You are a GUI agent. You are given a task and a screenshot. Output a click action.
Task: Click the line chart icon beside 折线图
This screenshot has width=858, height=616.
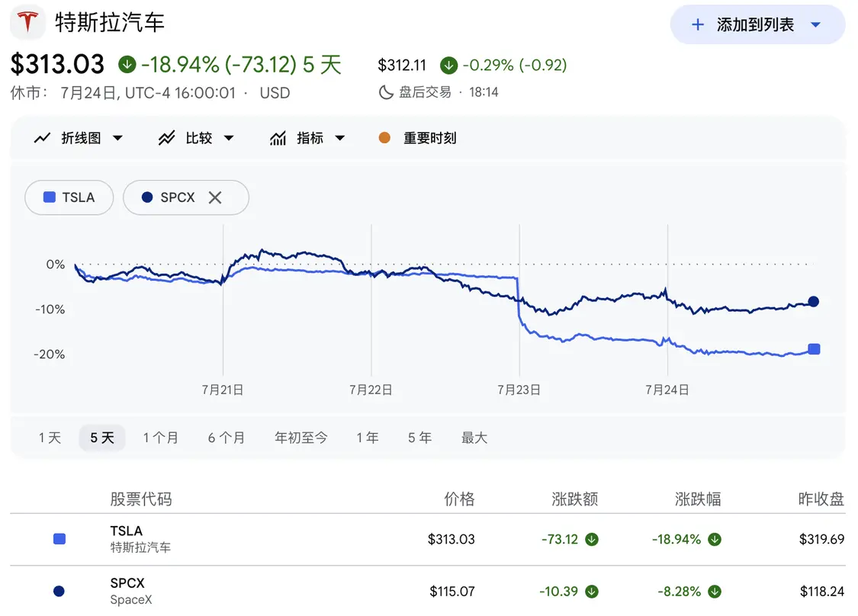(x=42, y=138)
